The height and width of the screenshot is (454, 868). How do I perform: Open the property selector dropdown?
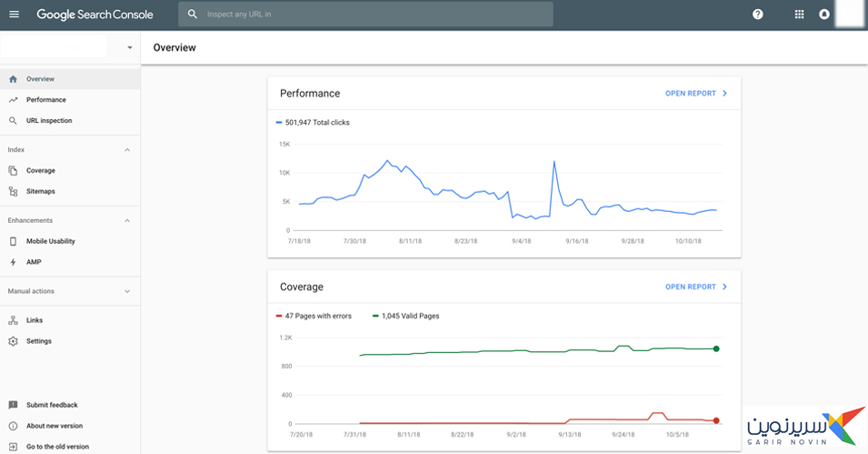pos(130,47)
